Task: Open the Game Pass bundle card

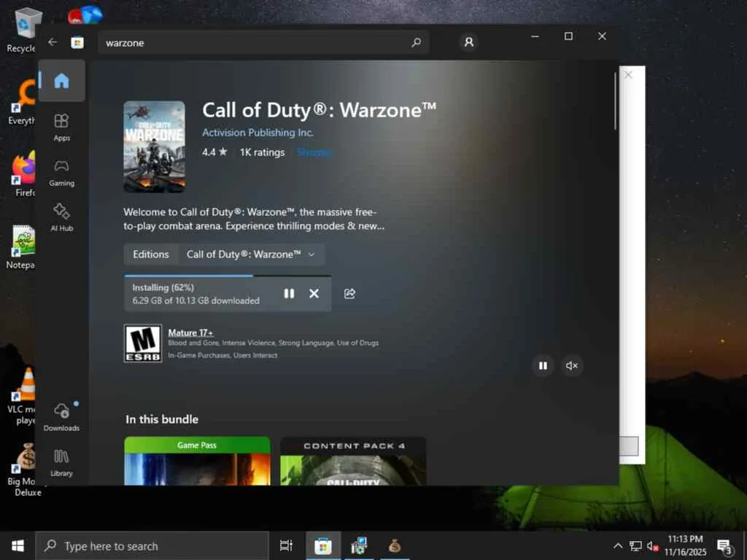Action: coord(197,461)
